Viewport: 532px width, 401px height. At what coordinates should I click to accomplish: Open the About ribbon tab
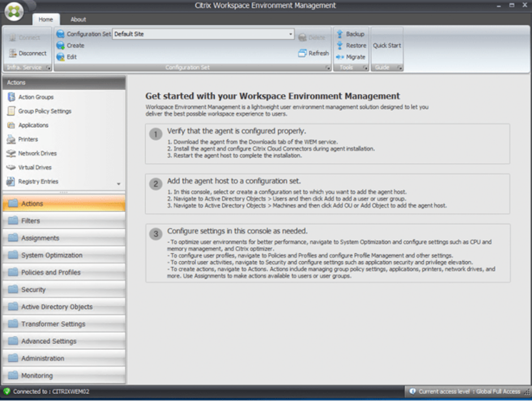pyautogui.click(x=78, y=19)
